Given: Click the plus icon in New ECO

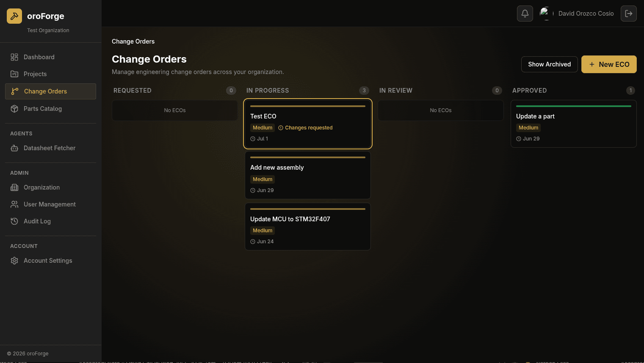Looking at the screenshot, I should coord(592,64).
